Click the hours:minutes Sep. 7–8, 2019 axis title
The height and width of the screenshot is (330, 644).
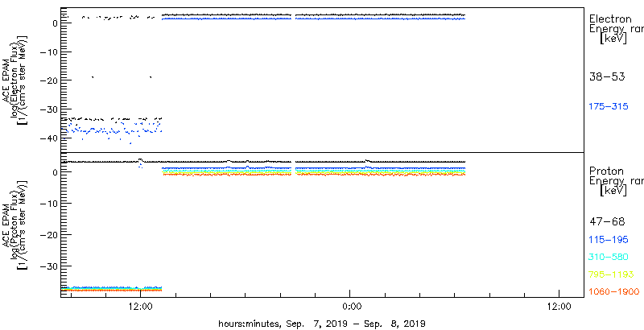tap(321, 324)
